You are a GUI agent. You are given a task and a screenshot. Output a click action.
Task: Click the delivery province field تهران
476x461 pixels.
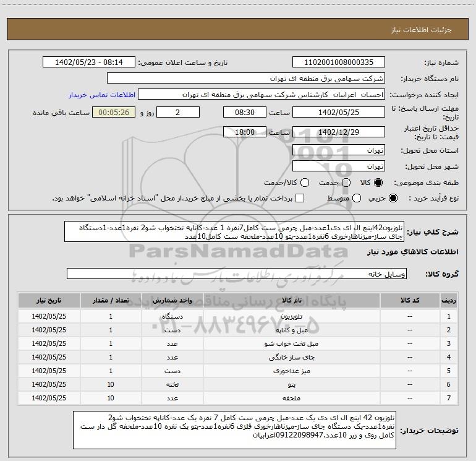339,150
